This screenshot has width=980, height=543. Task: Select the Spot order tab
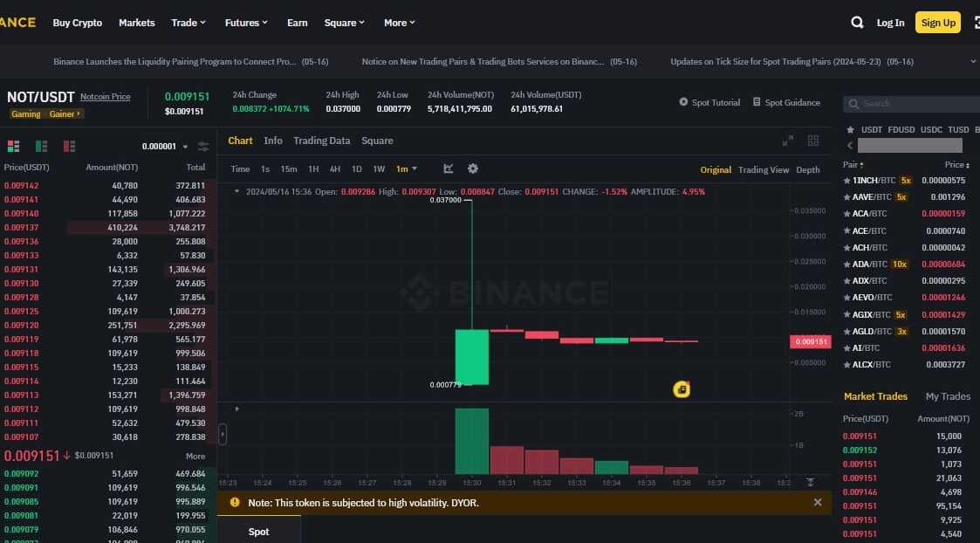[x=259, y=531]
